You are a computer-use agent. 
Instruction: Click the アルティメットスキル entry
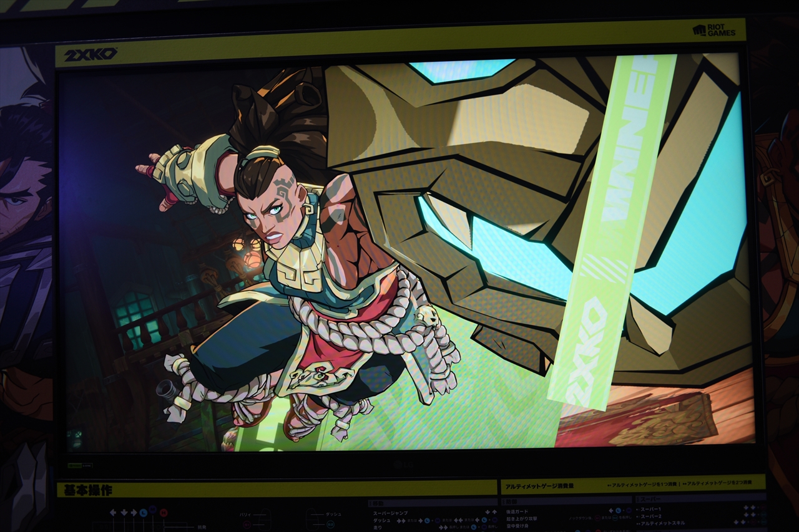tap(663, 524)
